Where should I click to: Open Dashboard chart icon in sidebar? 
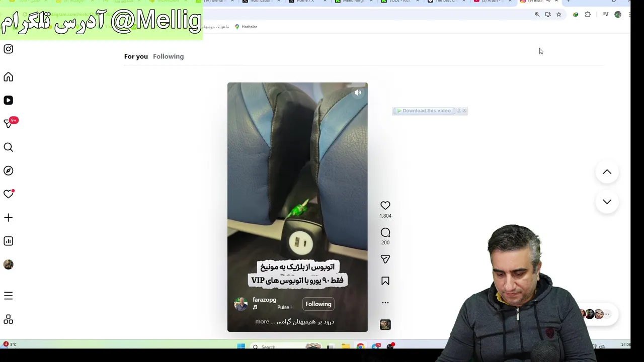point(9,241)
